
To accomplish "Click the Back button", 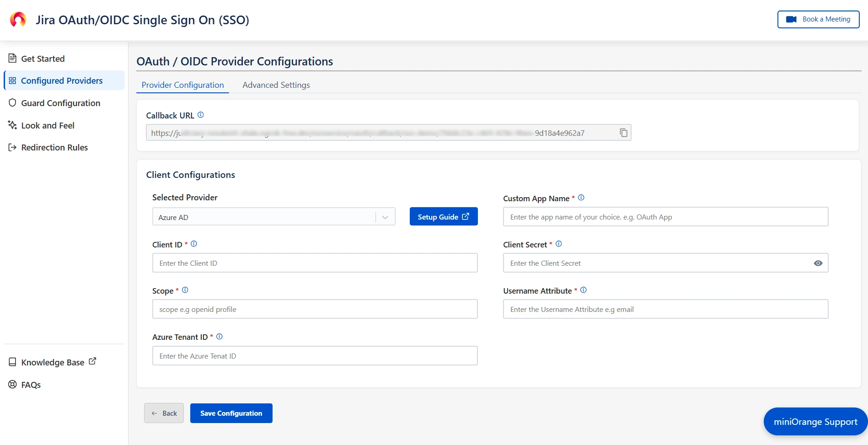I will click(x=164, y=413).
